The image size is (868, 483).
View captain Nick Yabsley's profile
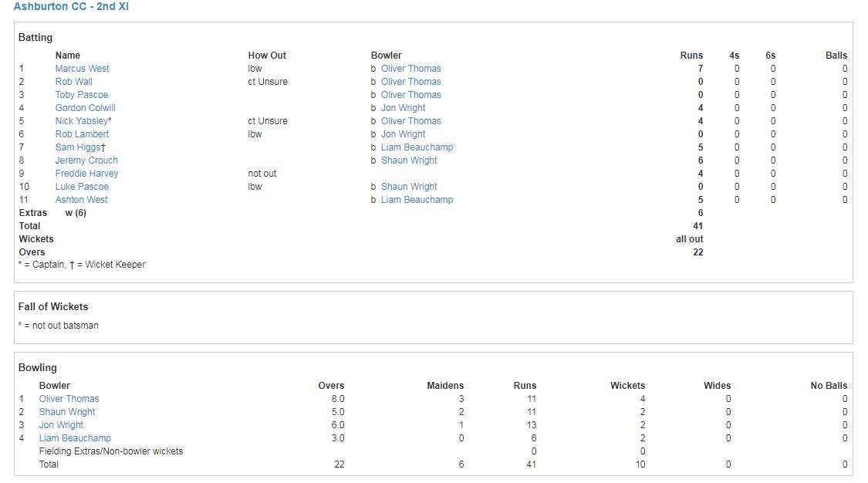(80, 120)
